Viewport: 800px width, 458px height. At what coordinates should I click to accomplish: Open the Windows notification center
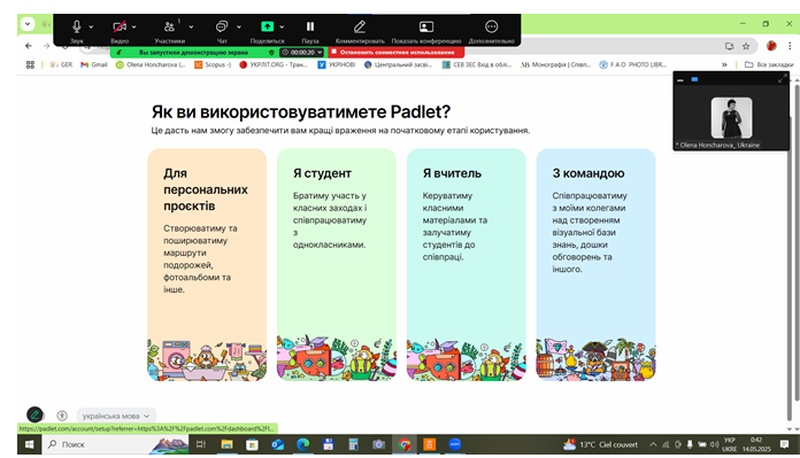coord(784,444)
